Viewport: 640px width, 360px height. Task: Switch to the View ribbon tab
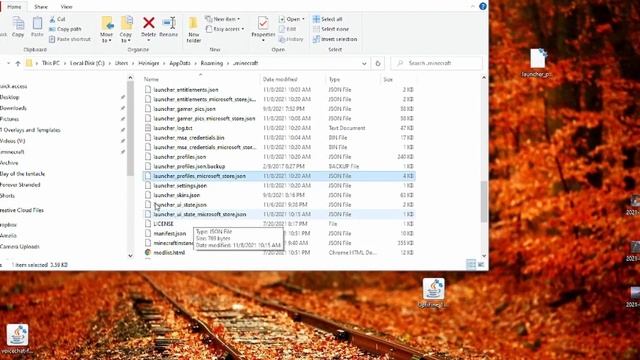[66, 7]
